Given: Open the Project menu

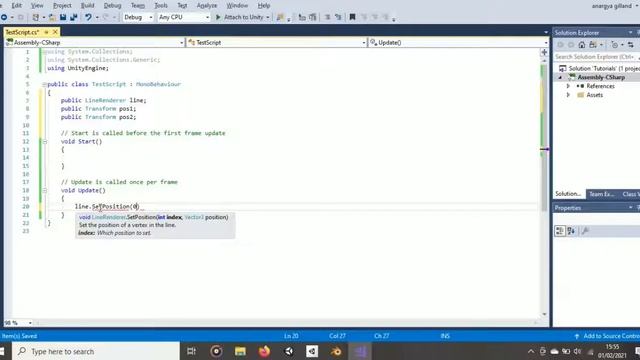Looking at the screenshot, I should [62, 5].
